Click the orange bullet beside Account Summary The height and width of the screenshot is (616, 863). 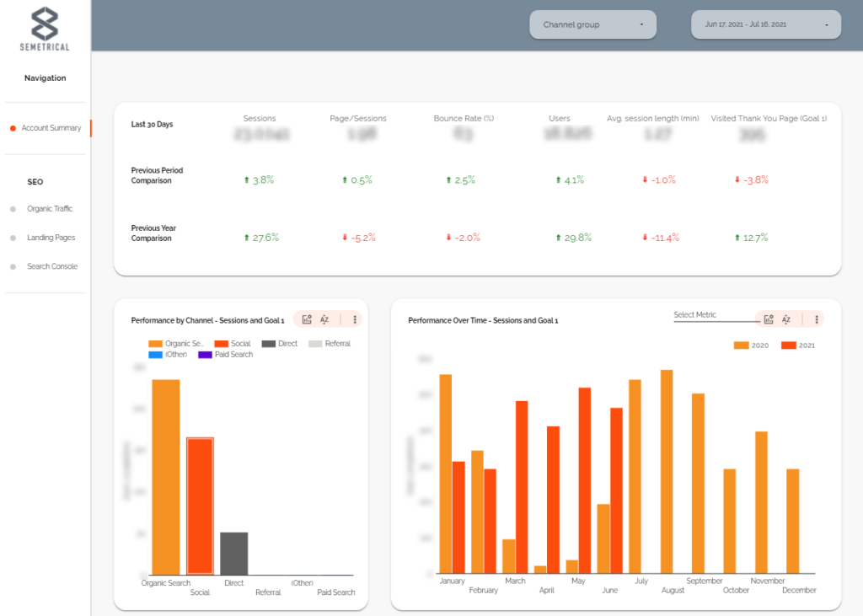coord(13,128)
